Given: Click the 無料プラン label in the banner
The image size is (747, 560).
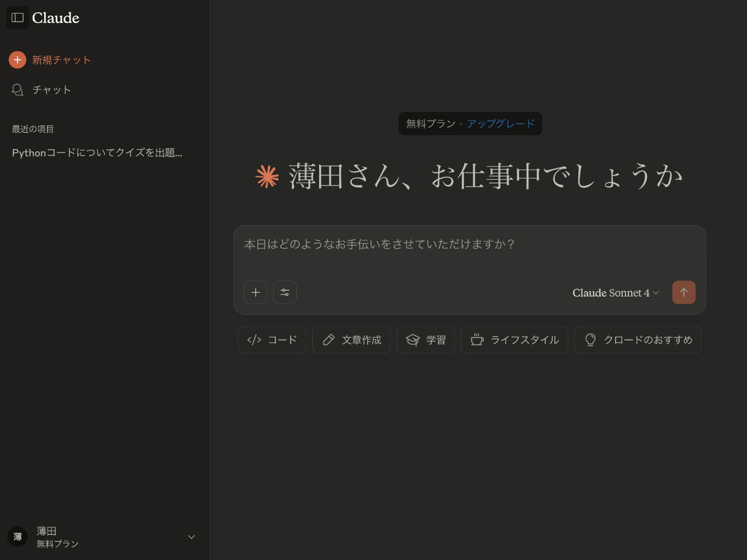Looking at the screenshot, I should (431, 124).
